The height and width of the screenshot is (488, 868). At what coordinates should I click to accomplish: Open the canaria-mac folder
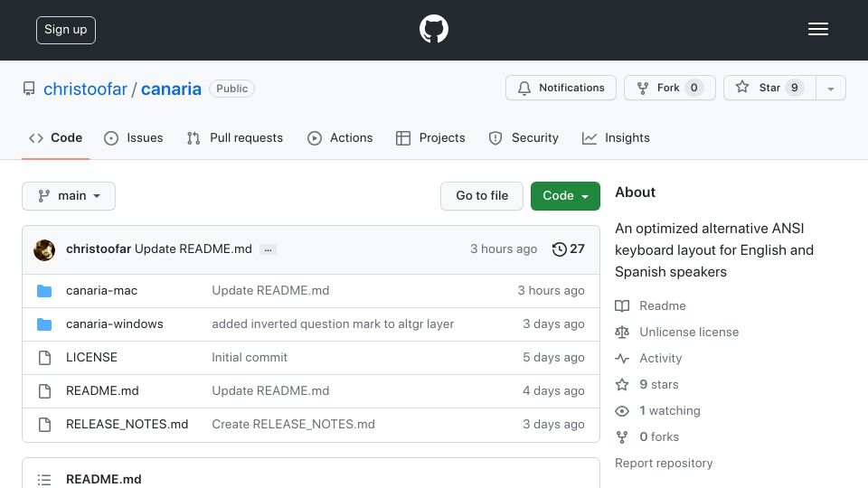coord(102,290)
